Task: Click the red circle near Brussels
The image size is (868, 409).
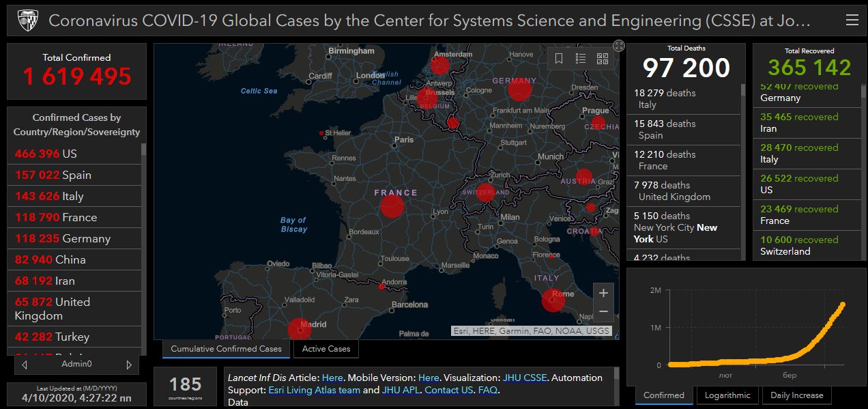Action: tap(429, 99)
